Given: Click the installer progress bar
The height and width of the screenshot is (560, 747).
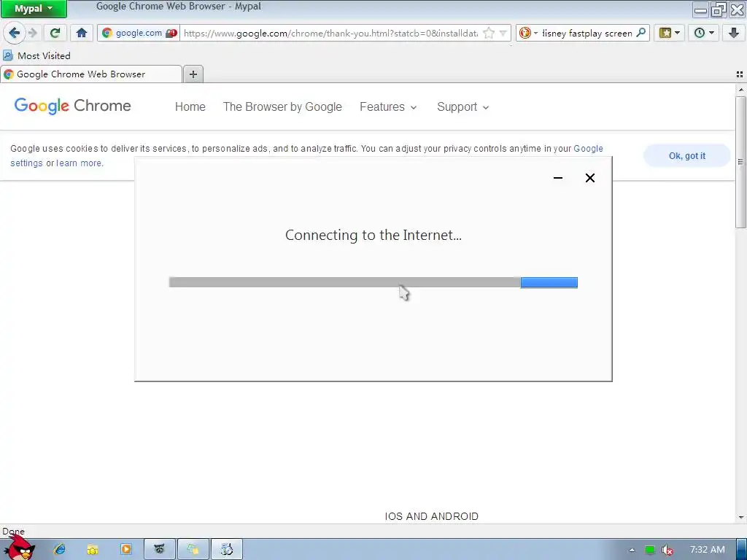Looking at the screenshot, I should (x=373, y=282).
